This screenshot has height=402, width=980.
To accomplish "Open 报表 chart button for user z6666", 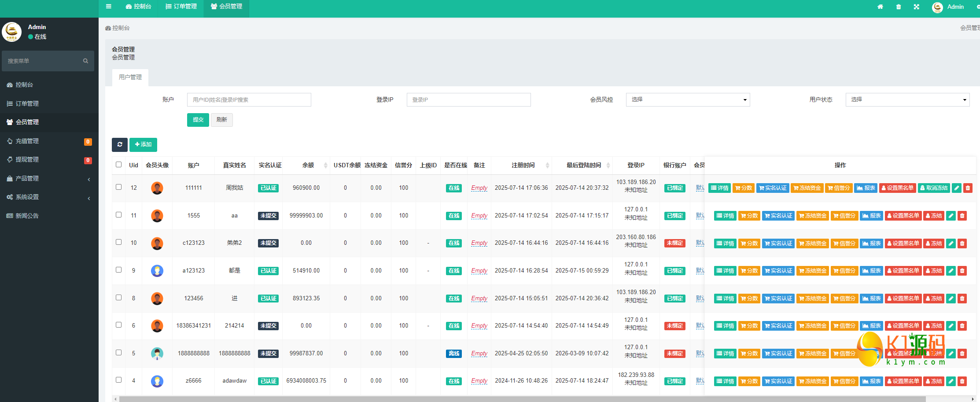I will (x=872, y=381).
